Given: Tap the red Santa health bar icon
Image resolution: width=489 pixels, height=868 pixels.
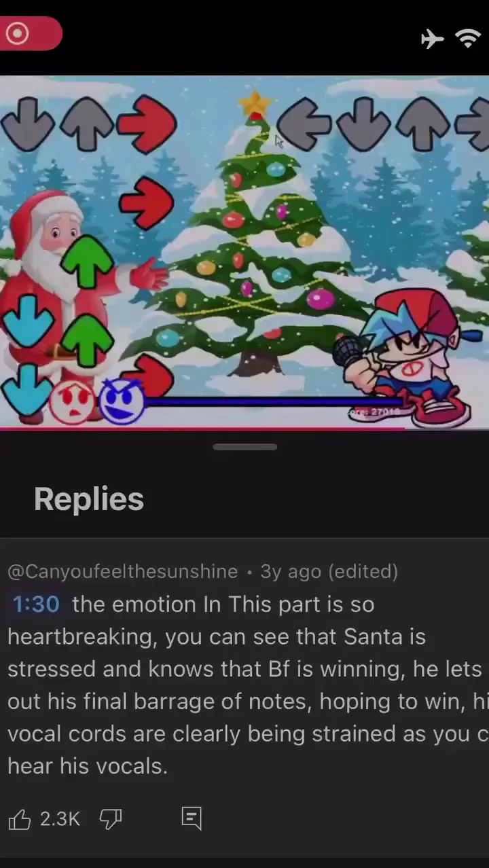Looking at the screenshot, I should pyautogui.click(x=71, y=402).
